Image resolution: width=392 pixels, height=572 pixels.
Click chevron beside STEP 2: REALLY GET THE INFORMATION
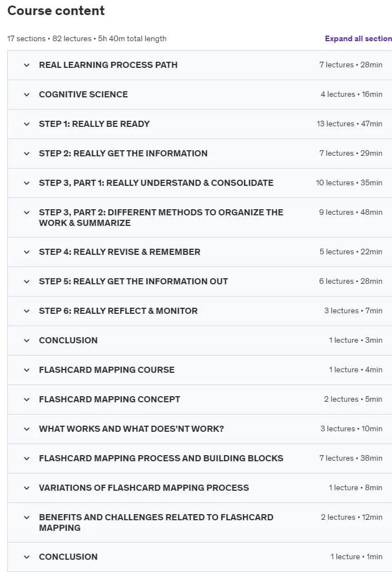[27, 154]
